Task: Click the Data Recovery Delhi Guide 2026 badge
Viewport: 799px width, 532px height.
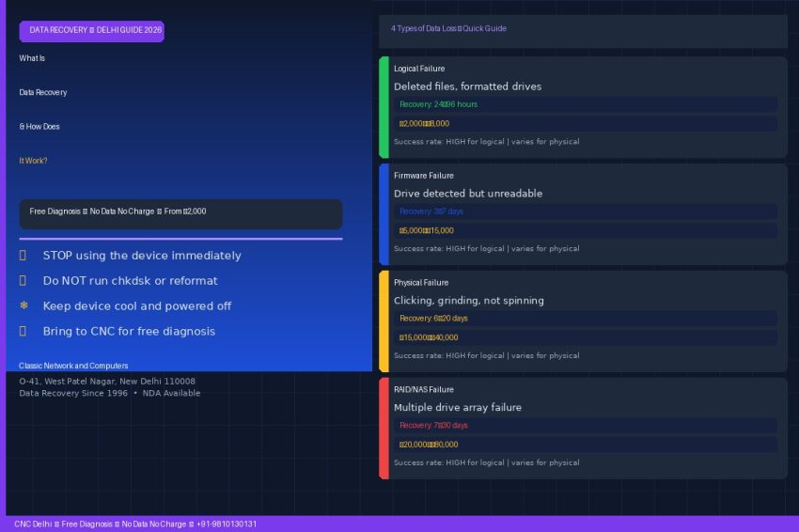Action: pos(92,31)
